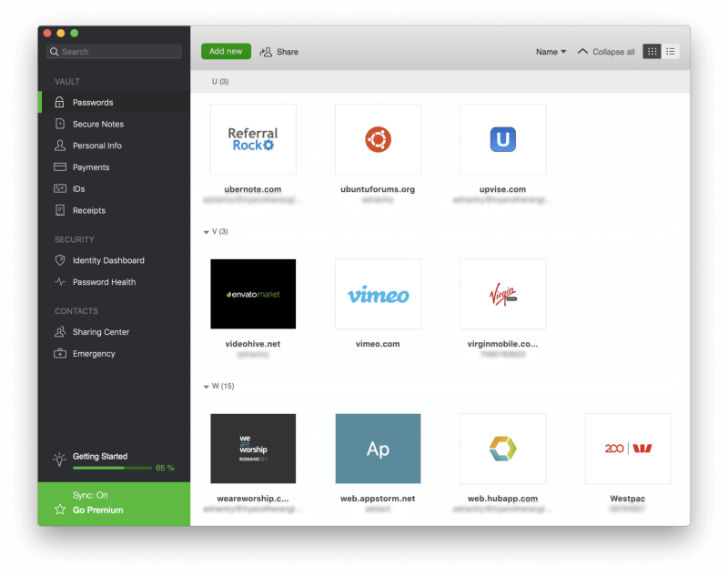Open Passwords in the vault sidebar

coord(115,102)
